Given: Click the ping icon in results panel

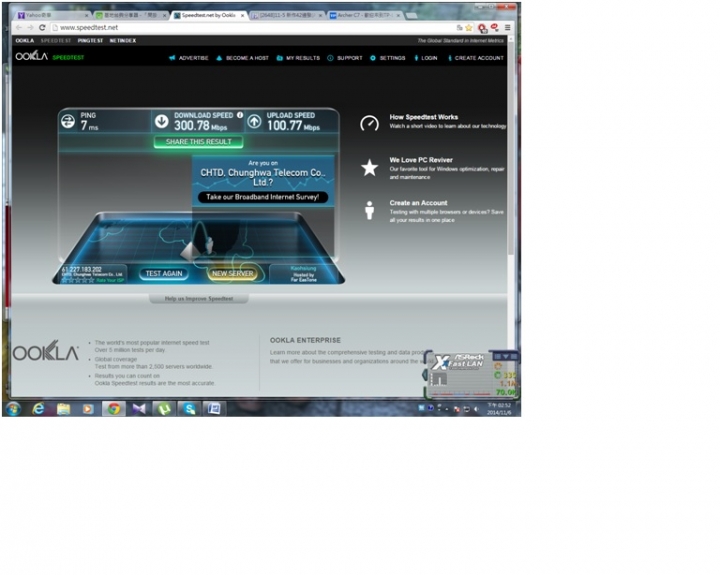Looking at the screenshot, I should click(x=68, y=121).
